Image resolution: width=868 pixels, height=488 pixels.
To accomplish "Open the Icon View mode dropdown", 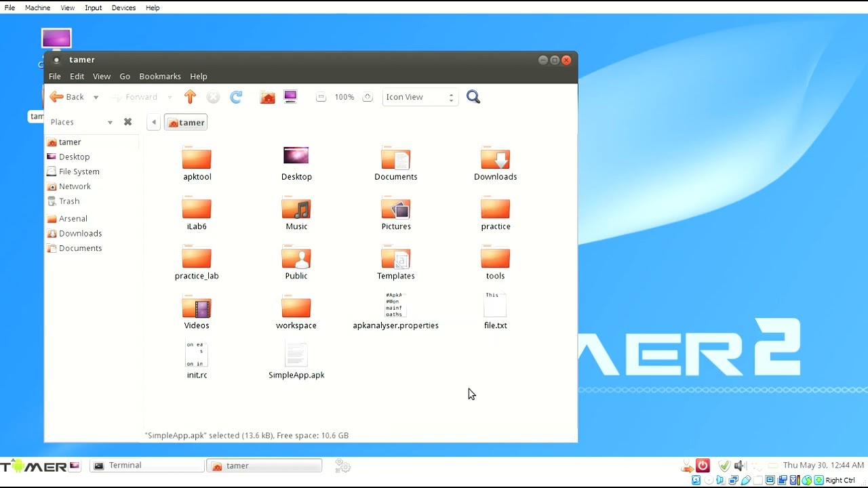I will click(420, 97).
